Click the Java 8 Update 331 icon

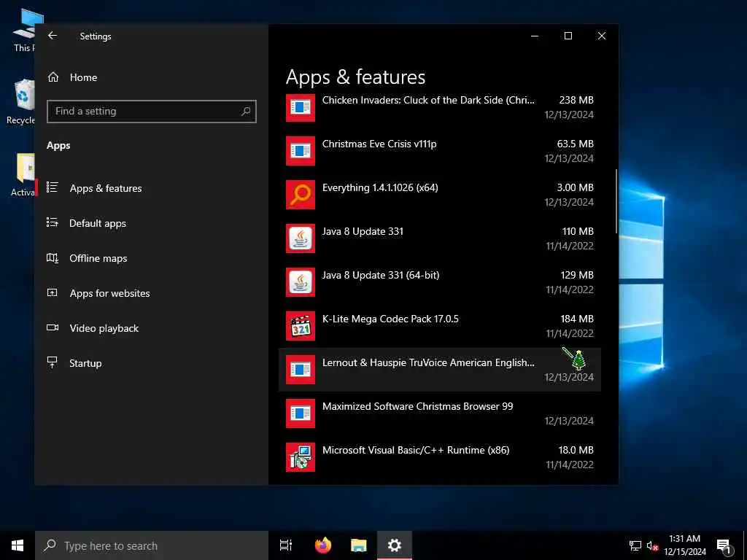point(300,238)
